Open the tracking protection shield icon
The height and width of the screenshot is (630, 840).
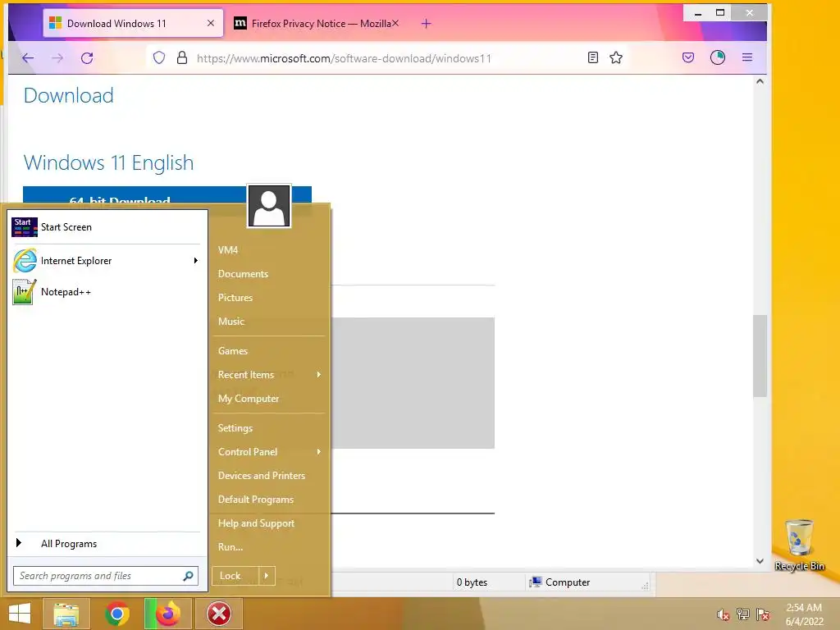click(x=159, y=58)
